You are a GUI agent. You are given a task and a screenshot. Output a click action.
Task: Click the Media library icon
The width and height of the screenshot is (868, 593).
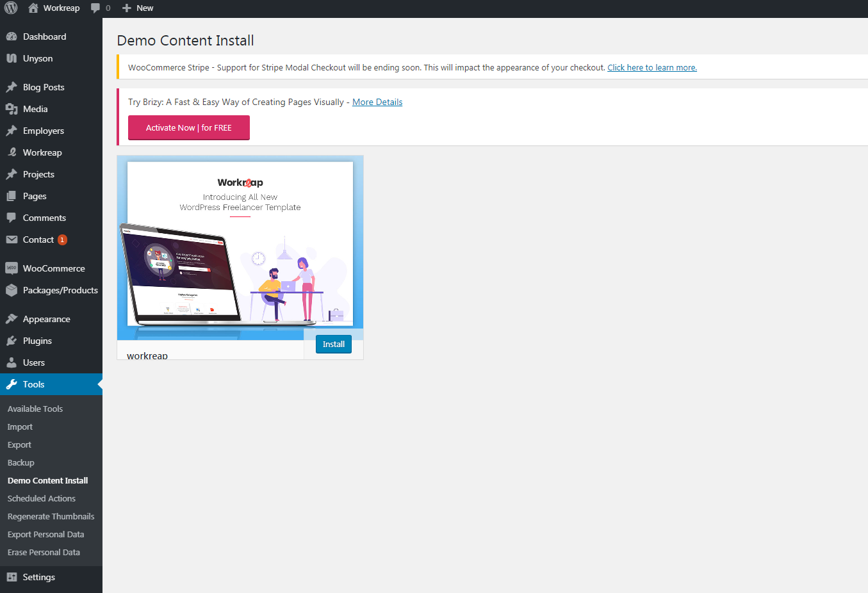(12, 109)
